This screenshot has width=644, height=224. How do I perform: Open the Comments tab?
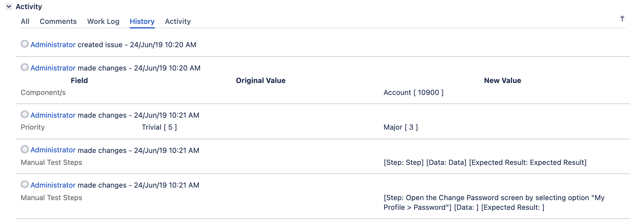pyautogui.click(x=58, y=21)
